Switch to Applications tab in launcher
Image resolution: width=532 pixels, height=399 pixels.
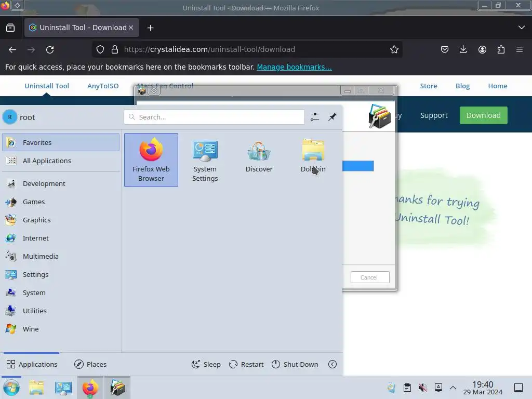coord(32,364)
